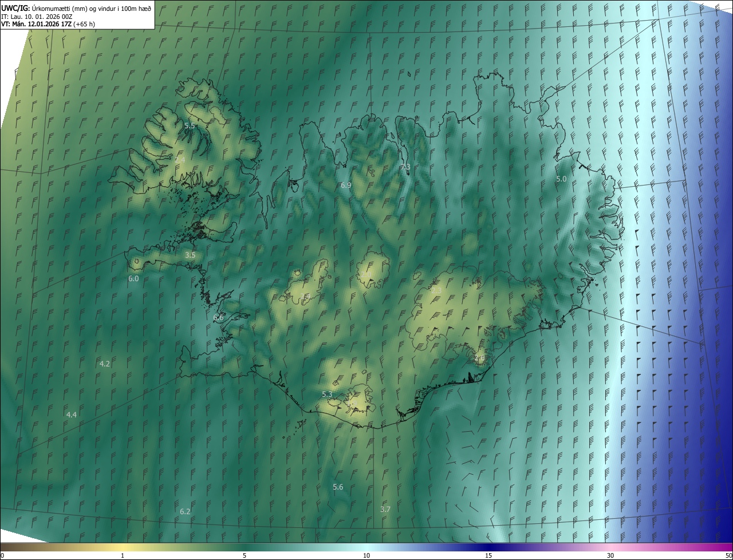Click the colour scale tick label 30

point(610,555)
